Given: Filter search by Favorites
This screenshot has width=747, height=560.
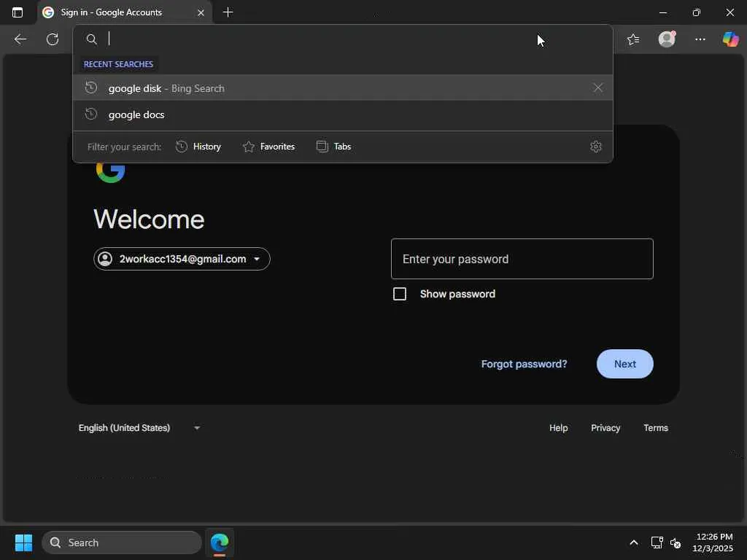Looking at the screenshot, I should click(x=268, y=147).
